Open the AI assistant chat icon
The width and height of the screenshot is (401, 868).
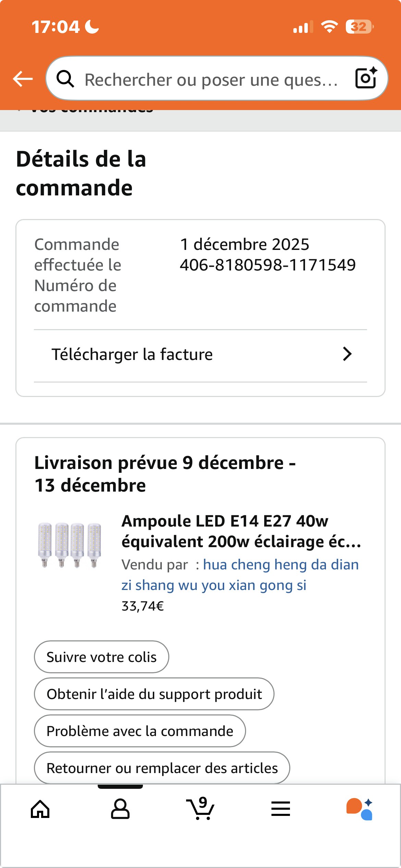click(x=360, y=809)
